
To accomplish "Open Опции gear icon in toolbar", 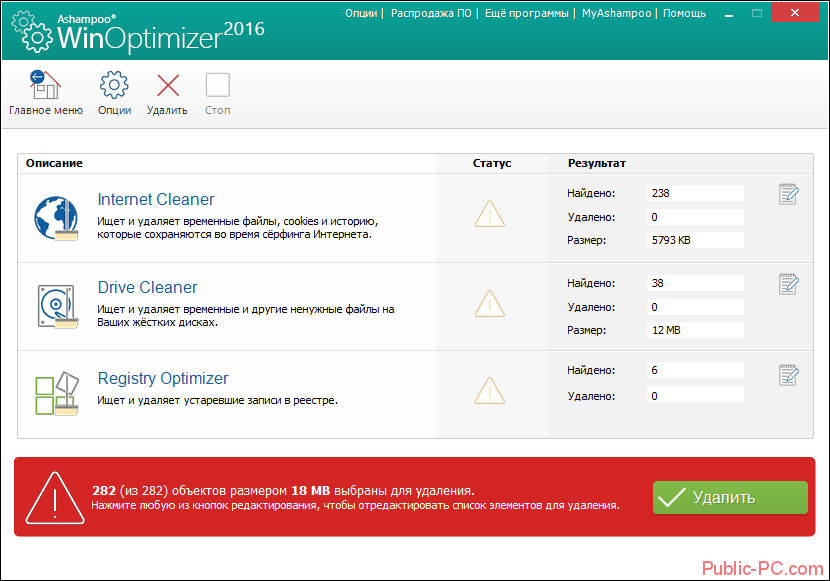I will click(x=114, y=85).
